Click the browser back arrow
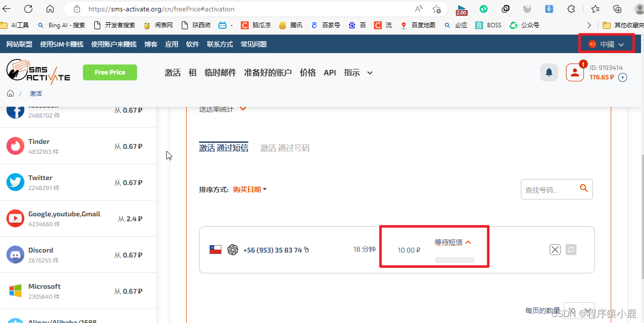The image size is (644, 323). (6, 9)
